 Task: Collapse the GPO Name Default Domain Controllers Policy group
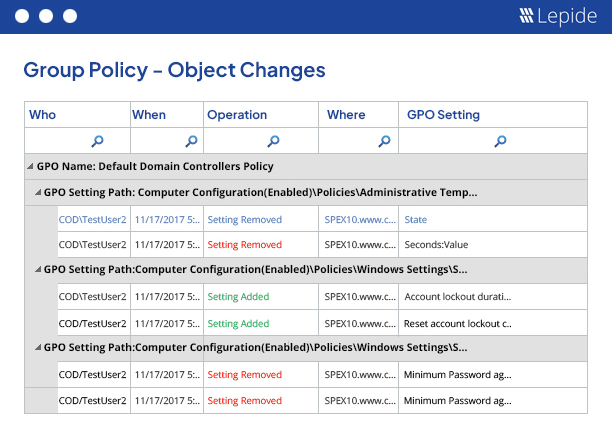pyautogui.click(x=30, y=167)
